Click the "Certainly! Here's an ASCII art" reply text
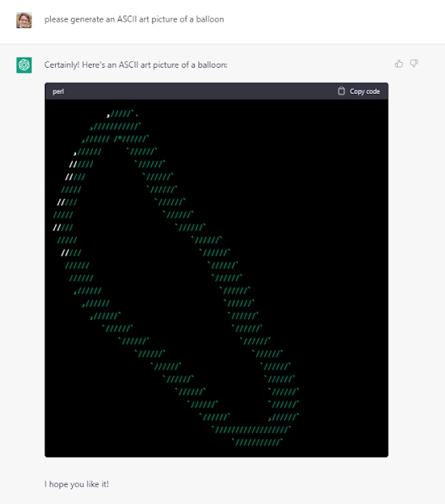The image size is (445, 504). click(136, 65)
